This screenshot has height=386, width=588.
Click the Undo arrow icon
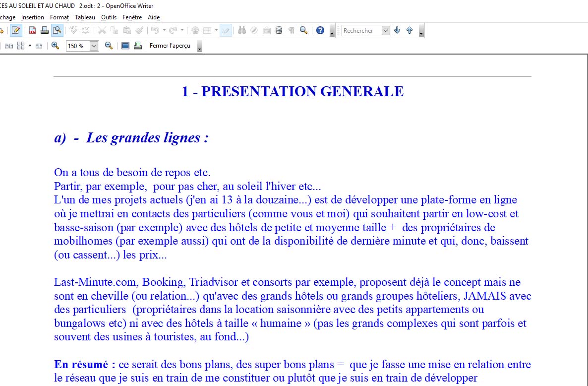(155, 30)
